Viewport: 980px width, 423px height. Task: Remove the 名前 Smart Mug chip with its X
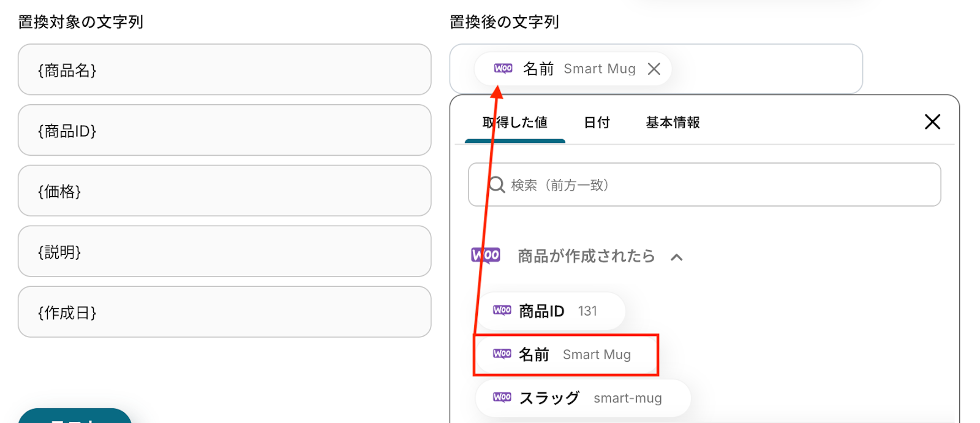pyautogui.click(x=654, y=69)
